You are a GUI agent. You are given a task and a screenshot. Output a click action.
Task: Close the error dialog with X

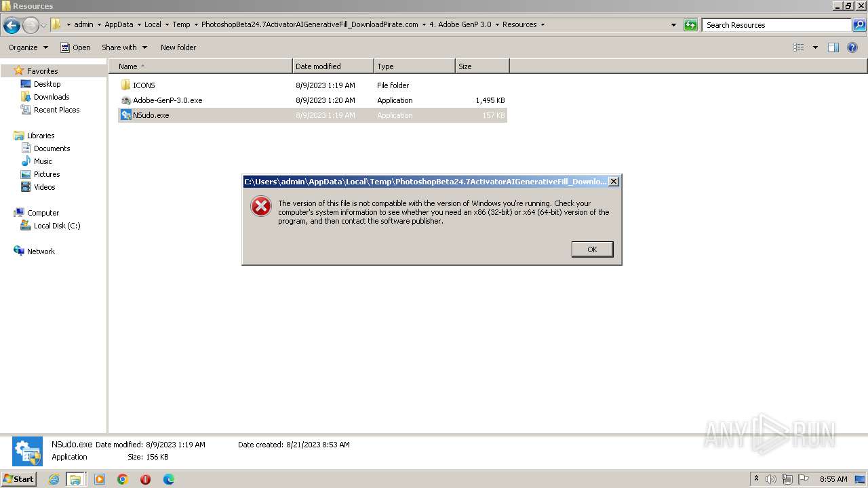pyautogui.click(x=614, y=182)
